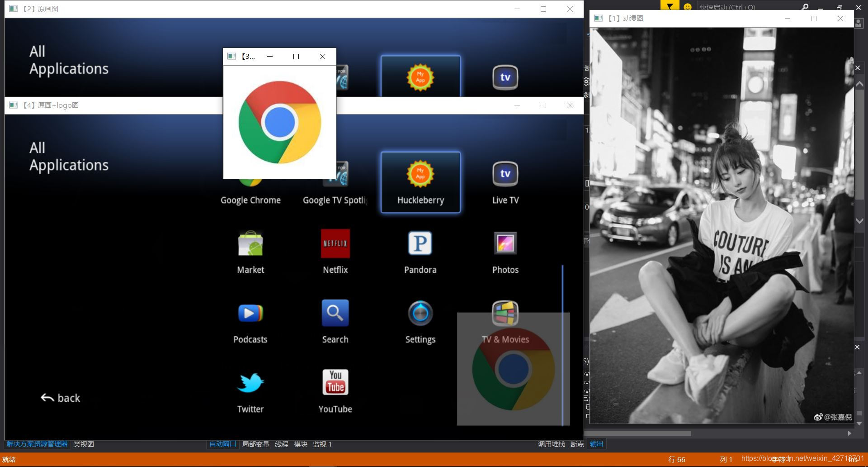
Task: Click the blended translucent Chrome logo in window 【4】
Action: click(x=513, y=369)
